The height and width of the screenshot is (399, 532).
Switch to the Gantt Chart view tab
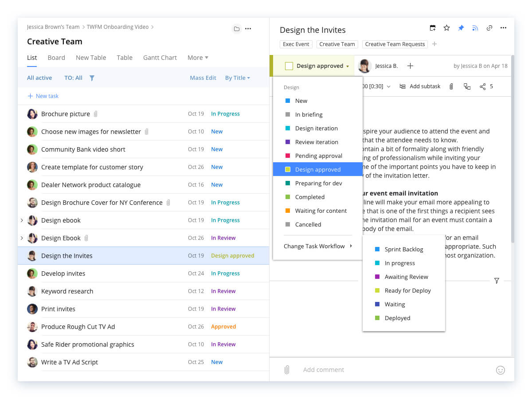pos(160,58)
